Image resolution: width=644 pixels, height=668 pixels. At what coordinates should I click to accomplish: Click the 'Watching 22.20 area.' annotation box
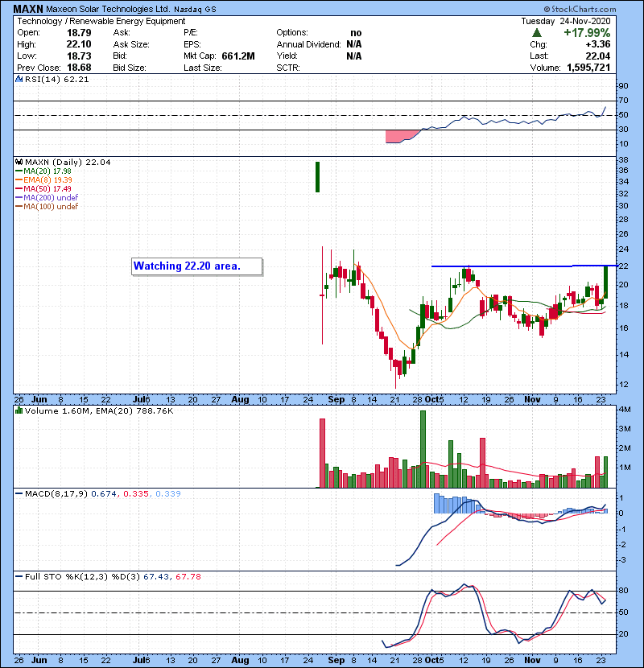(197, 266)
